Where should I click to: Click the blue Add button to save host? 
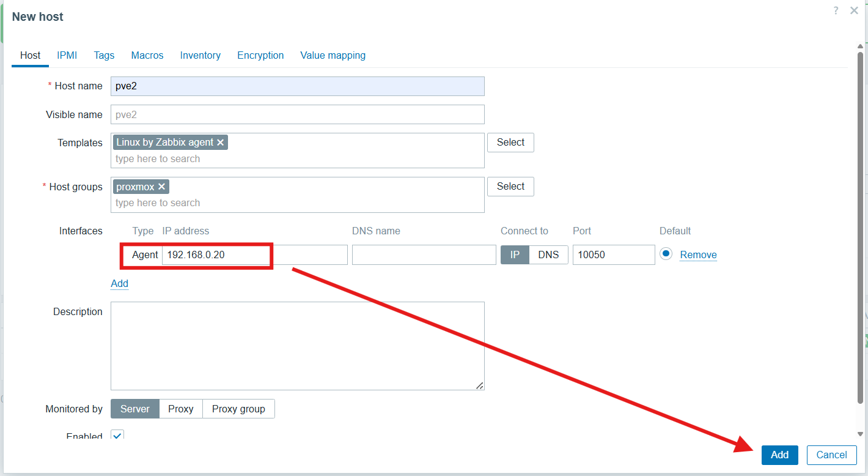(x=779, y=455)
